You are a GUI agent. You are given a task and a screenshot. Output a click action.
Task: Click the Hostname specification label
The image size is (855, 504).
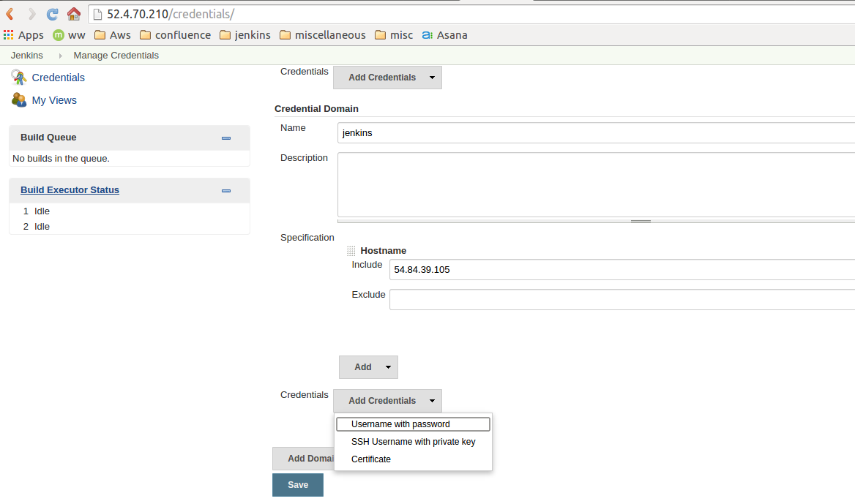click(x=384, y=251)
